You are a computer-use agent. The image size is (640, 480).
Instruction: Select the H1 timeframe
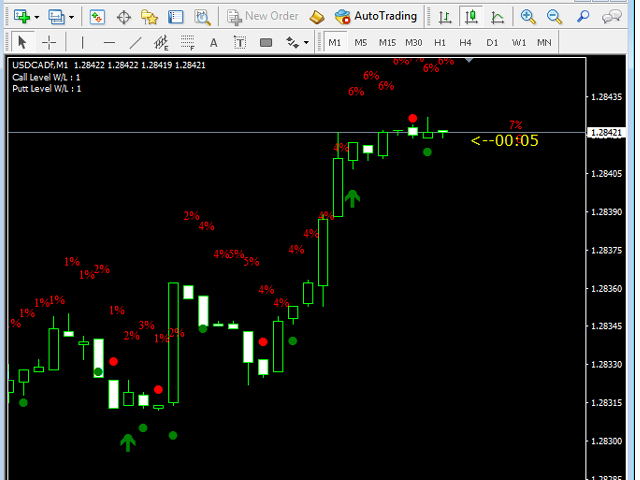point(440,42)
